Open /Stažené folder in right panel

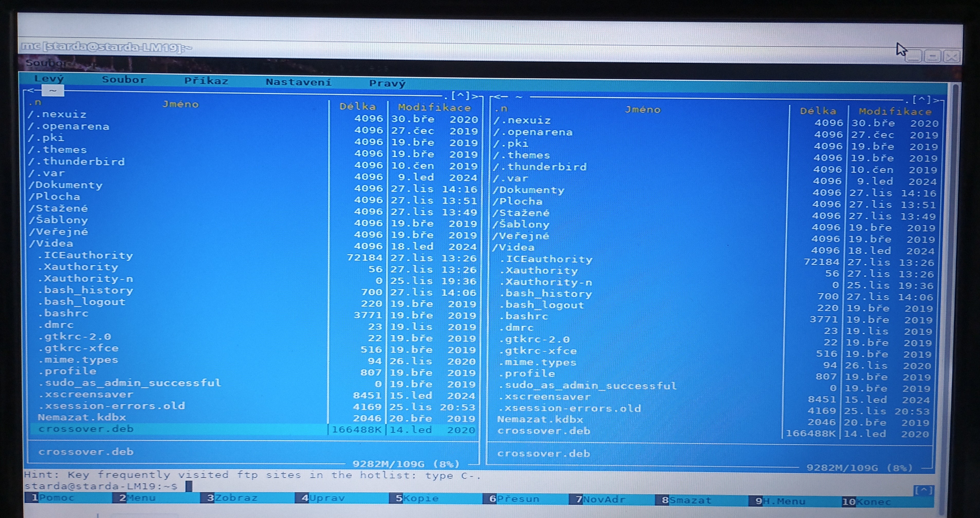(521, 213)
